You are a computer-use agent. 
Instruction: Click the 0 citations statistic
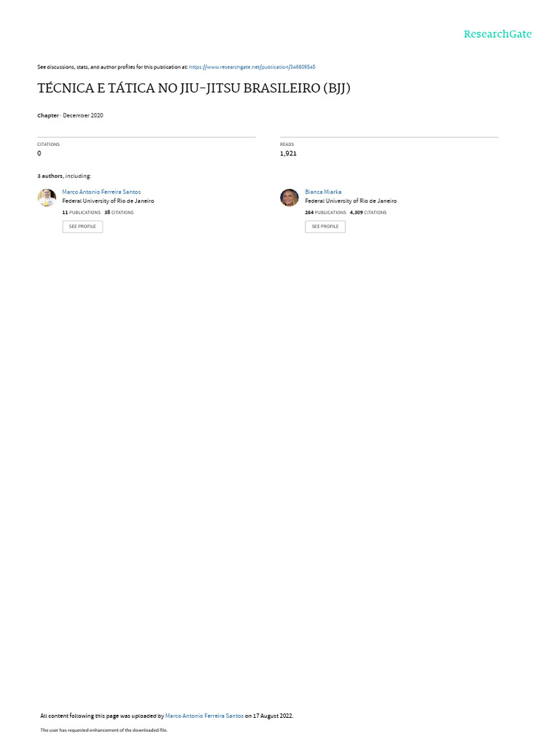click(39, 153)
